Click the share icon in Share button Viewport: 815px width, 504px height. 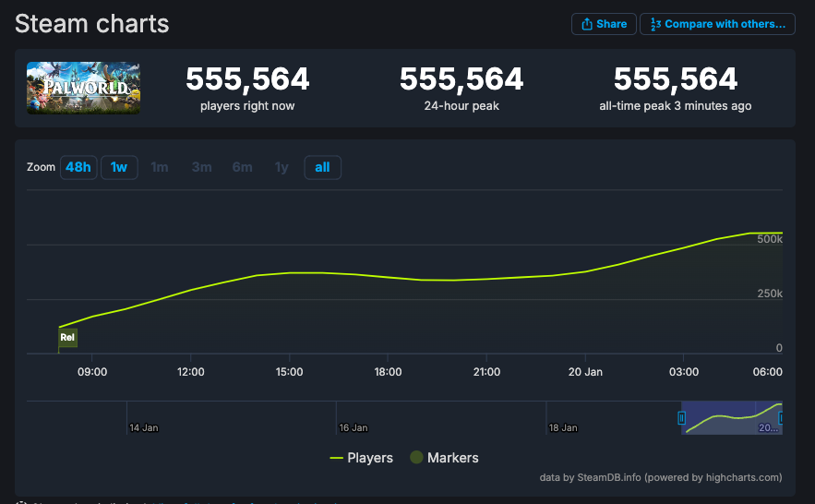pos(587,24)
